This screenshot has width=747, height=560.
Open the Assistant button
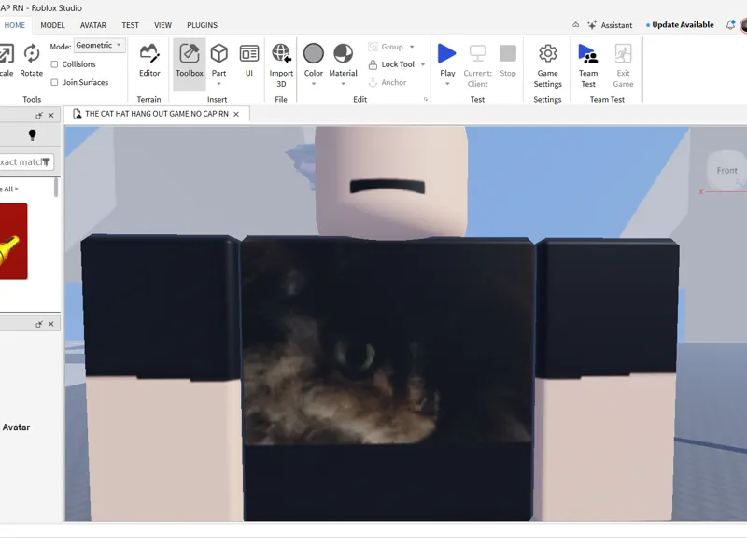(610, 25)
